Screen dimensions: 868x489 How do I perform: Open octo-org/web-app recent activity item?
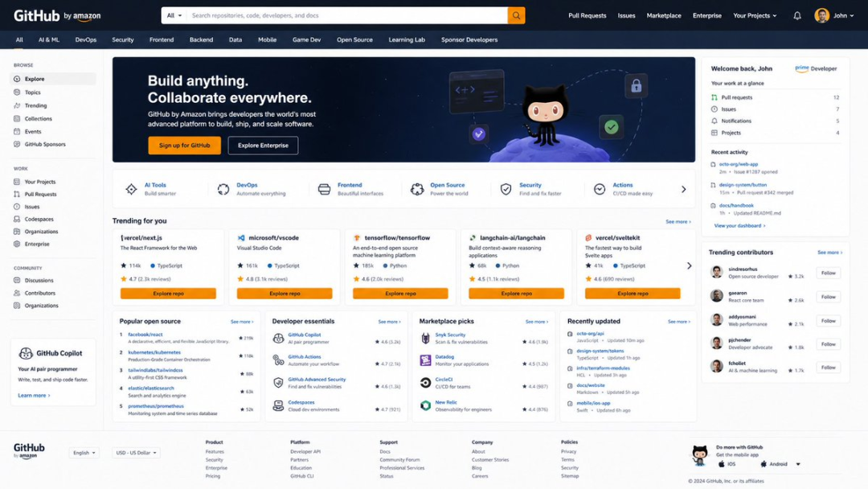(738, 165)
